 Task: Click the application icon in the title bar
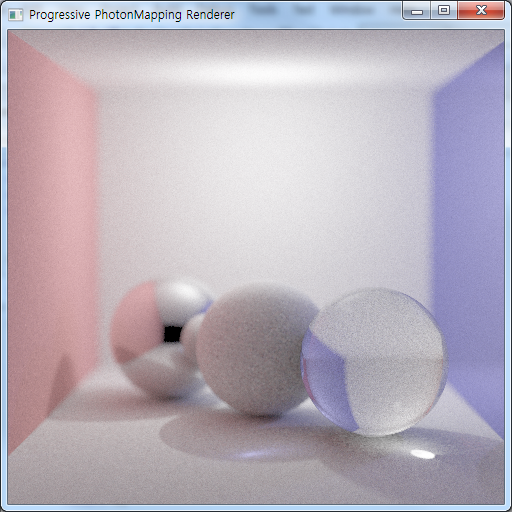[x=15, y=15]
